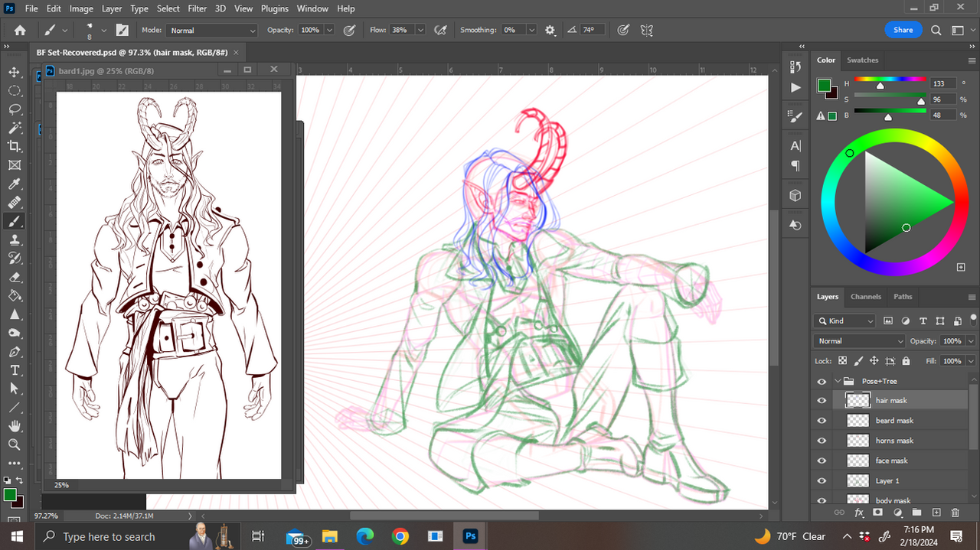980x550 pixels.
Task: Open the Smoothing percentage dropdown
Action: click(x=531, y=31)
